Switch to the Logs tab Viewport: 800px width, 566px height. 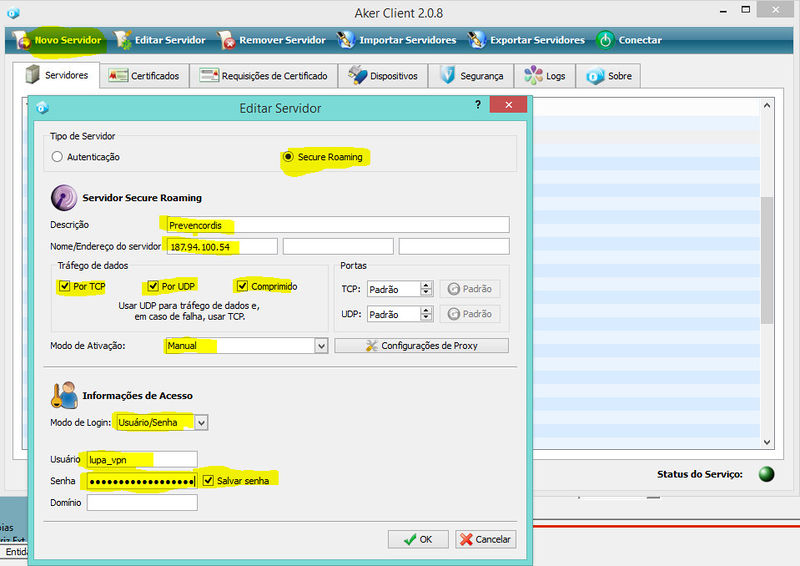click(x=545, y=76)
